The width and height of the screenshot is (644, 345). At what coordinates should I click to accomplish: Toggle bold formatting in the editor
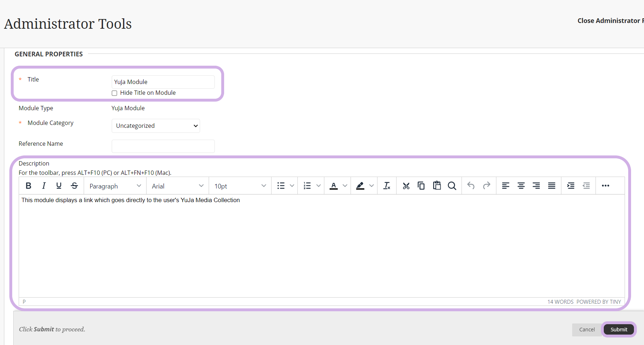click(x=29, y=186)
